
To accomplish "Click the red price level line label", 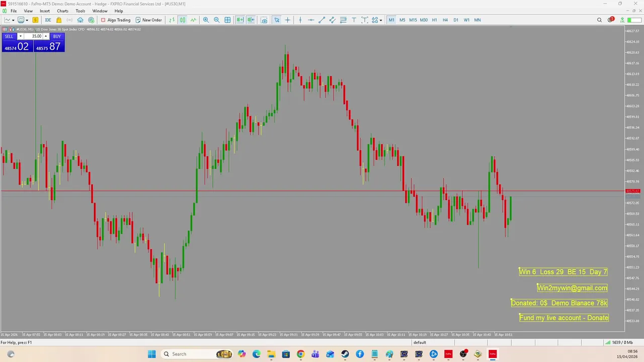I will pos(632,191).
